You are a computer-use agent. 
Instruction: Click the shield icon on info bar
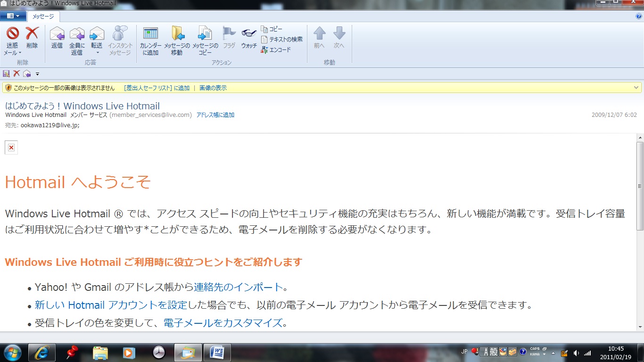(x=8, y=88)
